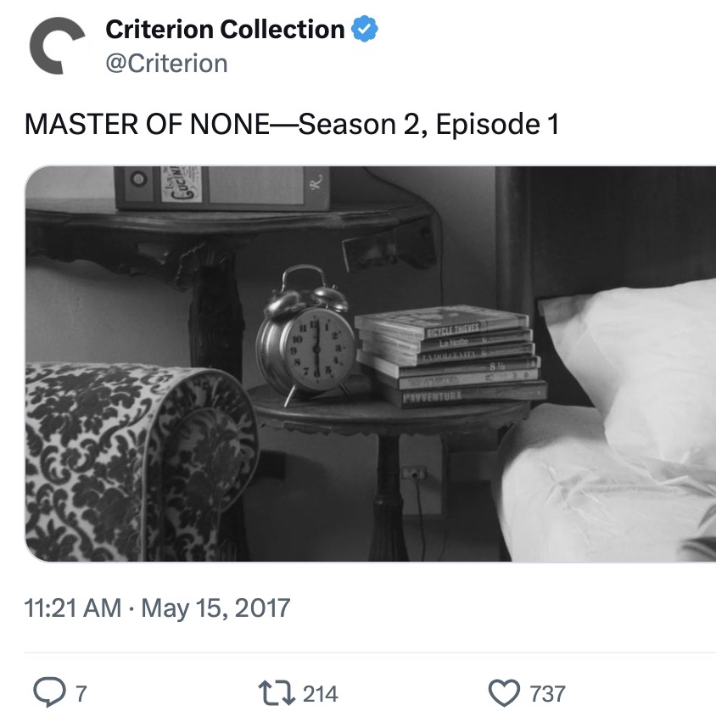This screenshot has height=728, width=716.
Task: Click the retweet arrows icon
Action: pos(277,693)
